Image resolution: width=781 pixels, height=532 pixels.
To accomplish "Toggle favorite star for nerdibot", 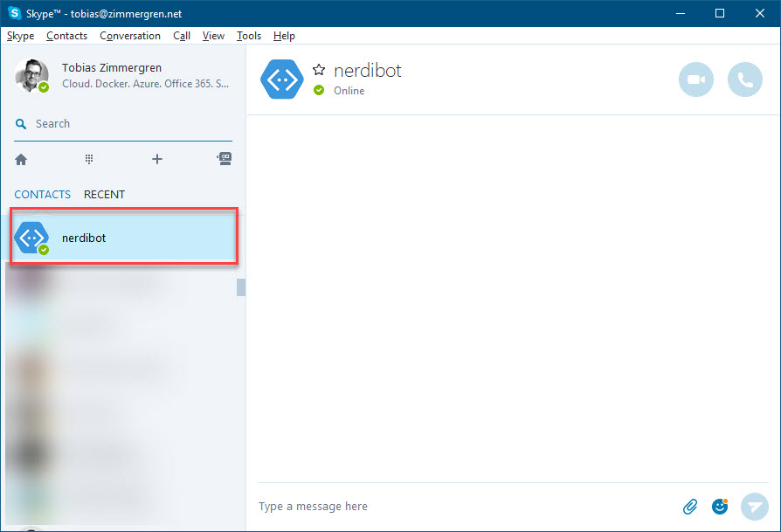I will pyautogui.click(x=319, y=70).
